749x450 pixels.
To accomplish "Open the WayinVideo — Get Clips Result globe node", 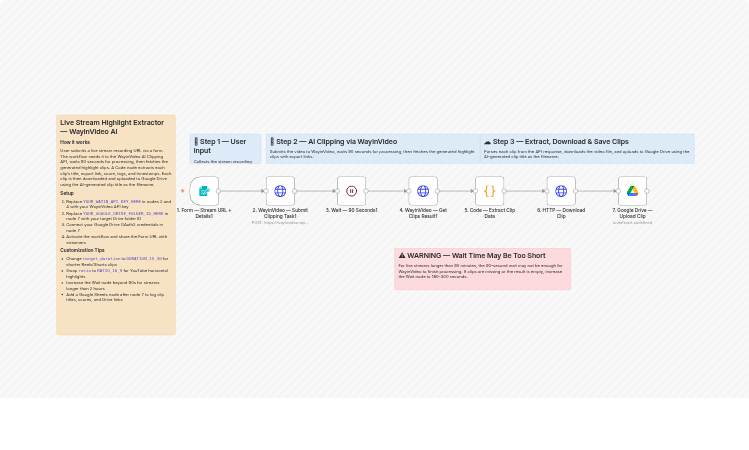I will pyautogui.click(x=423, y=191).
